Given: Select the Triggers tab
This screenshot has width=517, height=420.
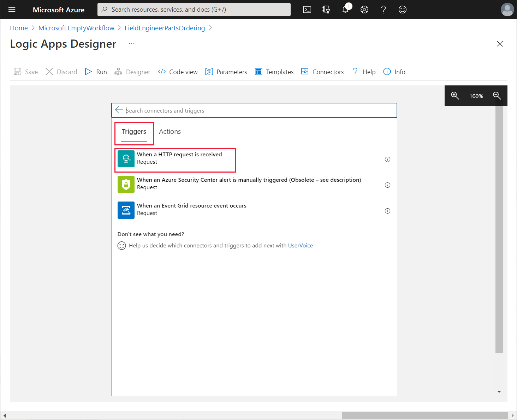Looking at the screenshot, I should click(x=134, y=132).
